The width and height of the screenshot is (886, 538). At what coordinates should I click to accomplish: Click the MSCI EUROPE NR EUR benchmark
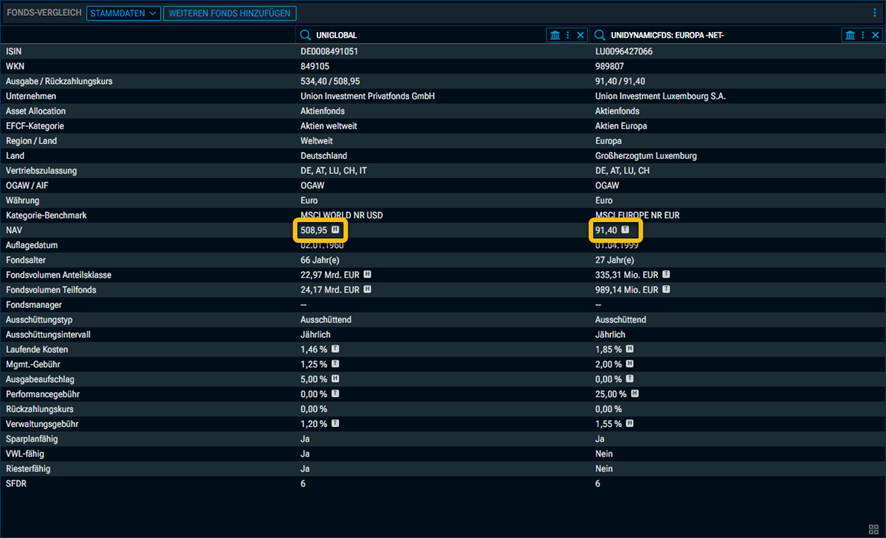click(x=637, y=215)
